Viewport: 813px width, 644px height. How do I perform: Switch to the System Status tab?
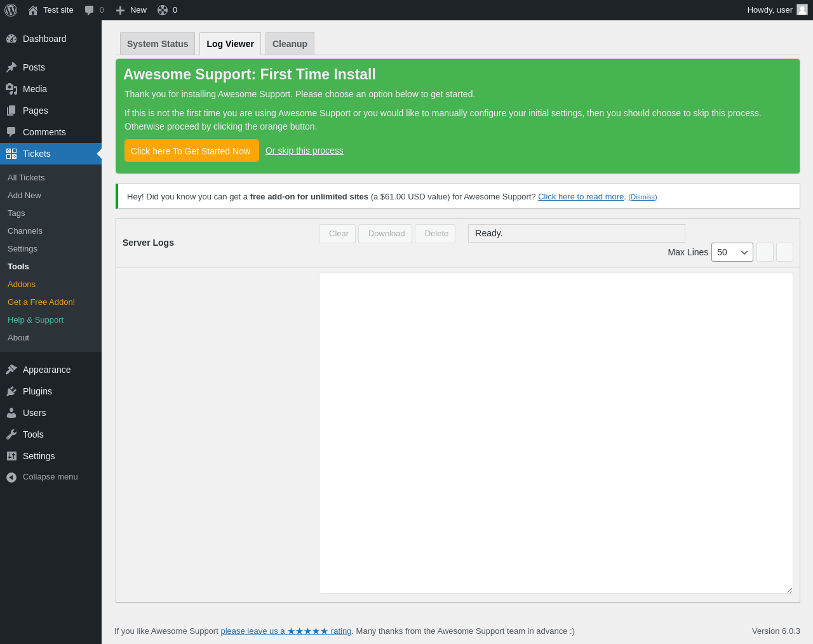pyautogui.click(x=158, y=44)
